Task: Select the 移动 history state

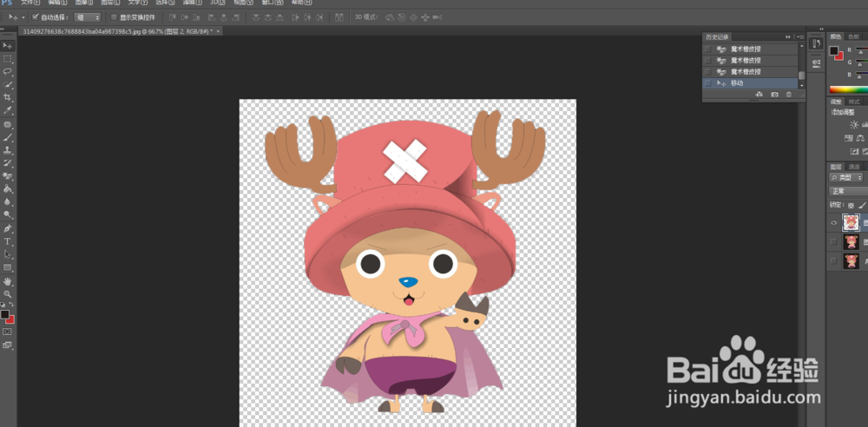Action: tap(750, 83)
